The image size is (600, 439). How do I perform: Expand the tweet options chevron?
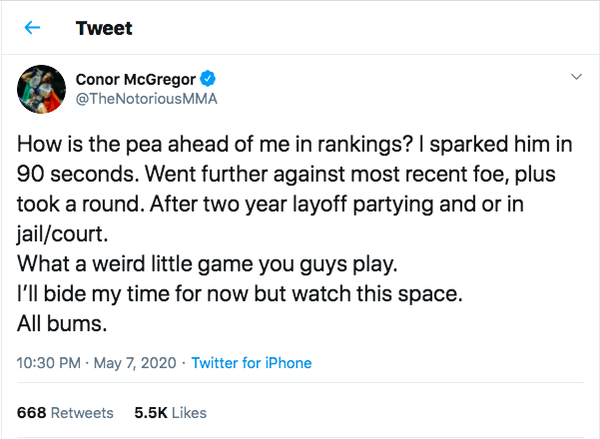point(576,77)
